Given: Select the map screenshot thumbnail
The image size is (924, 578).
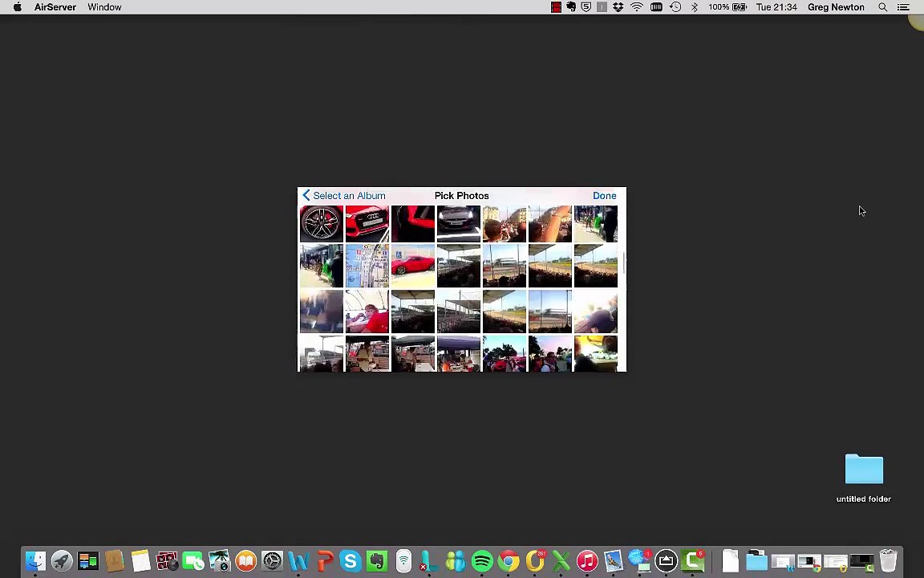Looking at the screenshot, I should tap(367, 266).
